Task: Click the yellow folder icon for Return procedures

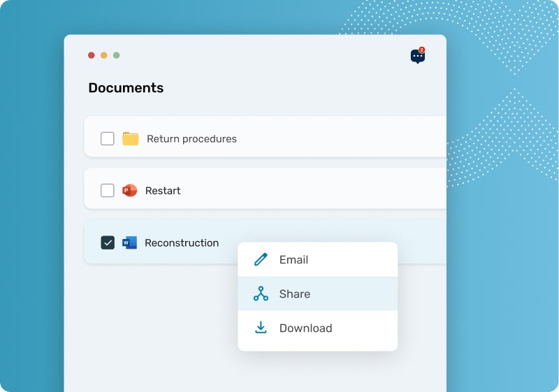Action: pos(130,138)
